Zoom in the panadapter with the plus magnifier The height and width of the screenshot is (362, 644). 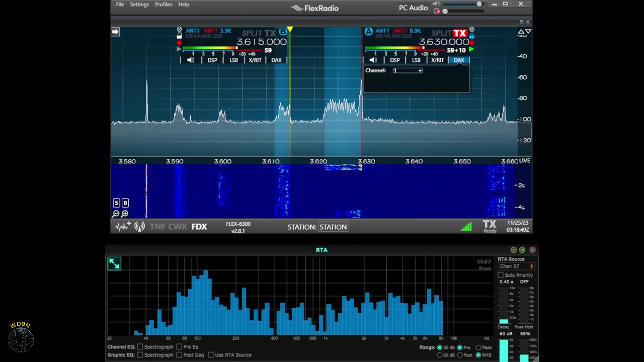pyautogui.click(x=124, y=214)
